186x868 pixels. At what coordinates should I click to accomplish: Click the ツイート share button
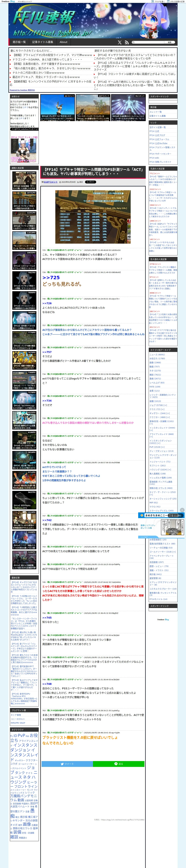point(68,764)
